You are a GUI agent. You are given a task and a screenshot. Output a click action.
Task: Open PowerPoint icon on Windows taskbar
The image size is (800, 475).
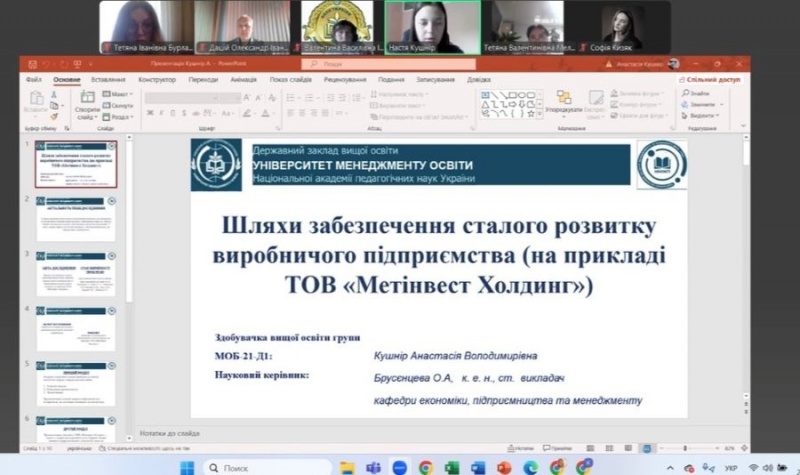click(x=504, y=467)
